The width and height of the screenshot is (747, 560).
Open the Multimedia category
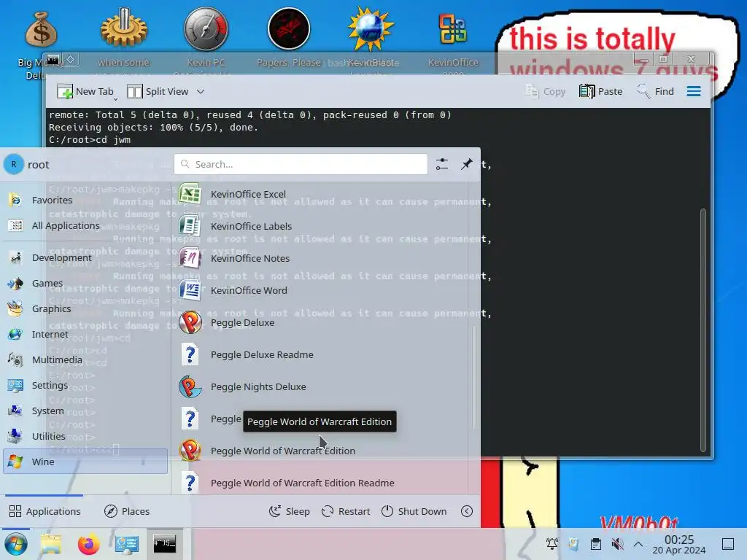(85, 360)
